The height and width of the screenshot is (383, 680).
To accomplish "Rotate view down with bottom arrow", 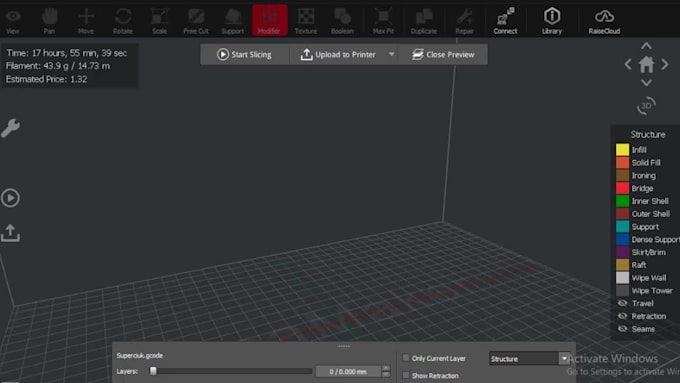I will (x=646, y=82).
